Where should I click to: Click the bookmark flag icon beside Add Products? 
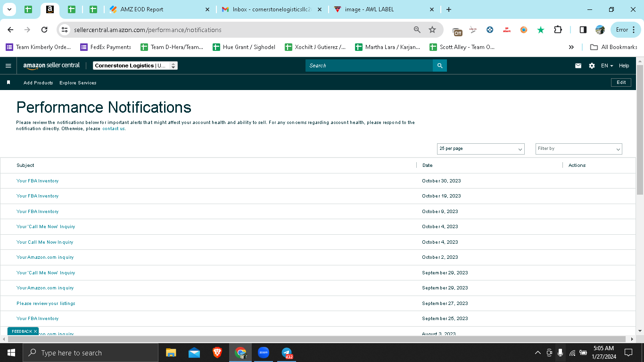(8, 82)
